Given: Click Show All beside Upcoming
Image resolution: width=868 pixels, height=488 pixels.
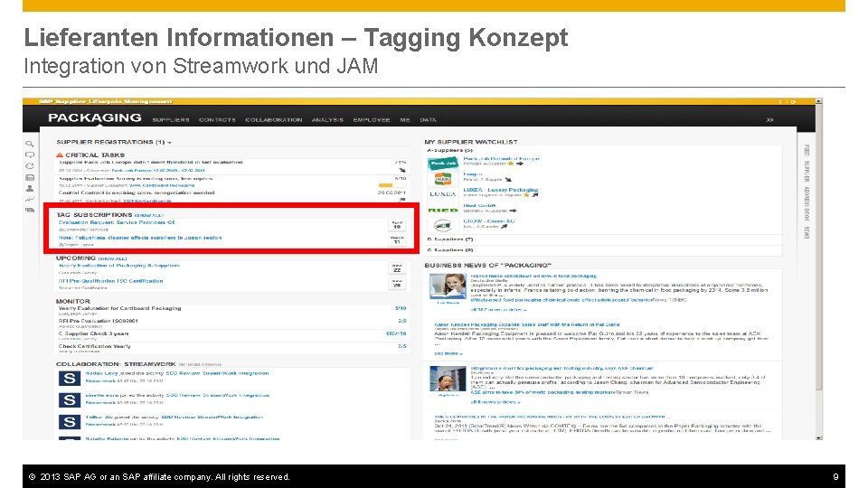Looking at the screenshot, I should click(112, 258).
